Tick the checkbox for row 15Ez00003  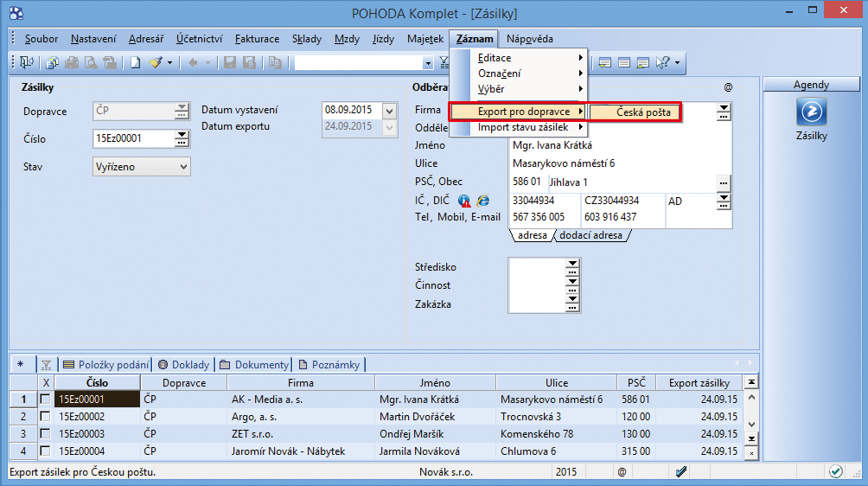pos(46,433)
